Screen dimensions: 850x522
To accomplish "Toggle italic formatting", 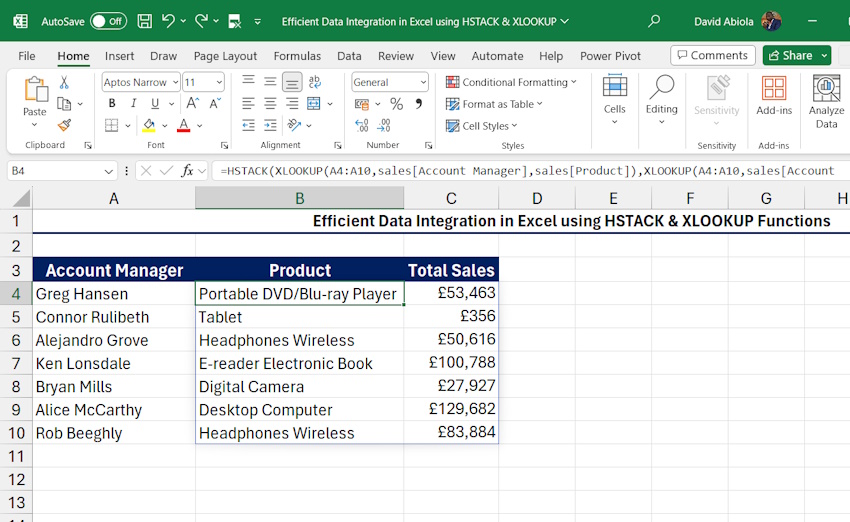I will tap(133, 104).
